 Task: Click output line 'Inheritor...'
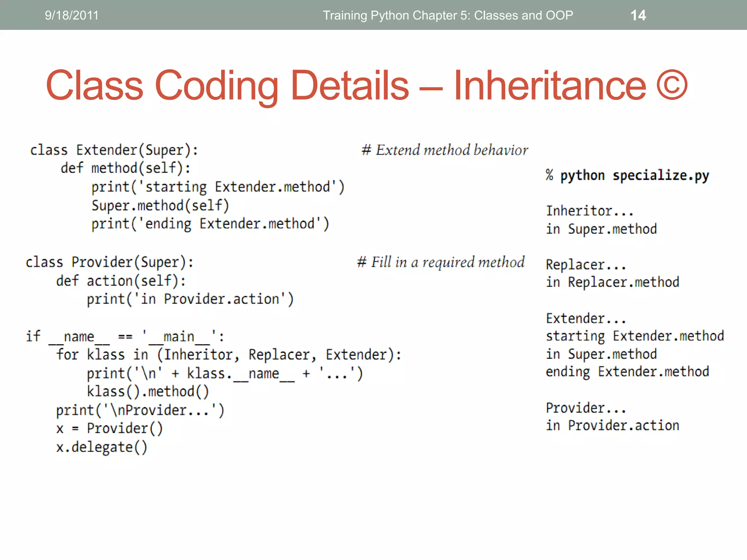pos(589,211)
